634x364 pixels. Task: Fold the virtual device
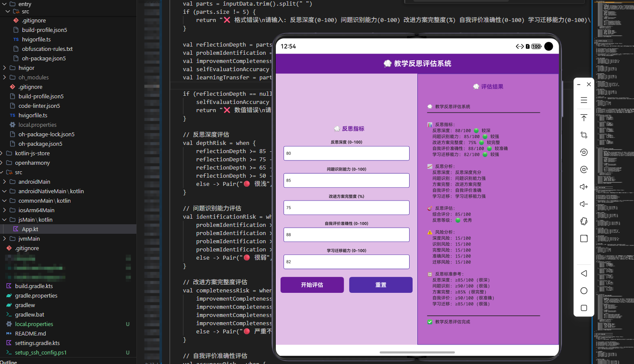(584, 221)
